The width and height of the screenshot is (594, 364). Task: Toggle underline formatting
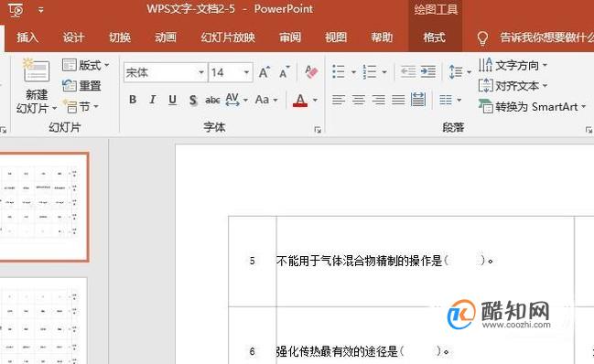[172, 100]
